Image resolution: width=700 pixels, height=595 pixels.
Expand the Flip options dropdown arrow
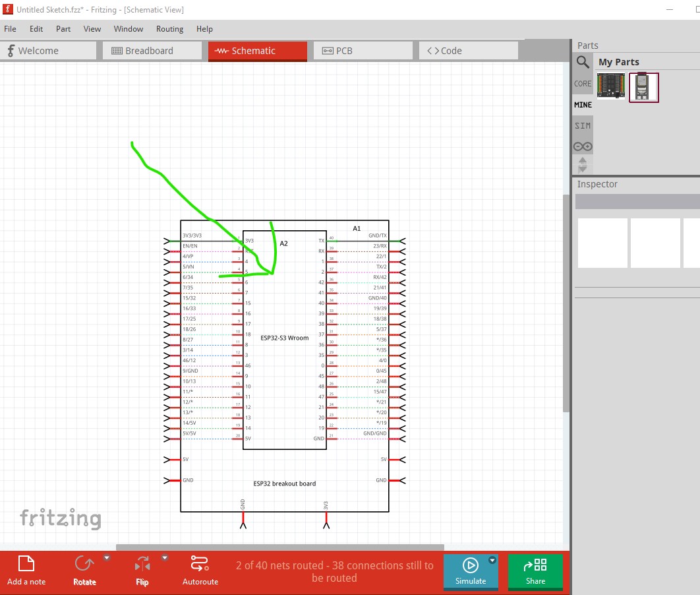165,557
